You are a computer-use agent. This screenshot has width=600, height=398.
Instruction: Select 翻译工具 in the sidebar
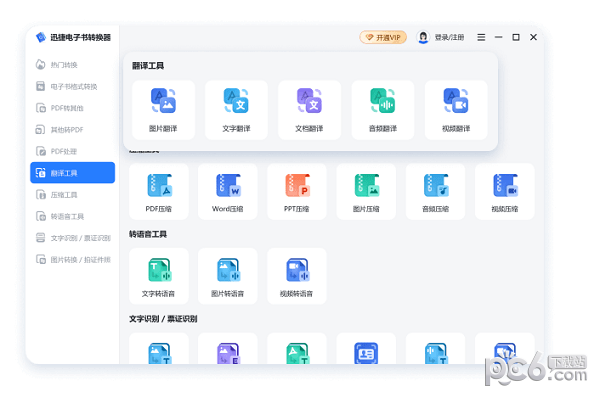pyautogui.click(x=72, y=173)
